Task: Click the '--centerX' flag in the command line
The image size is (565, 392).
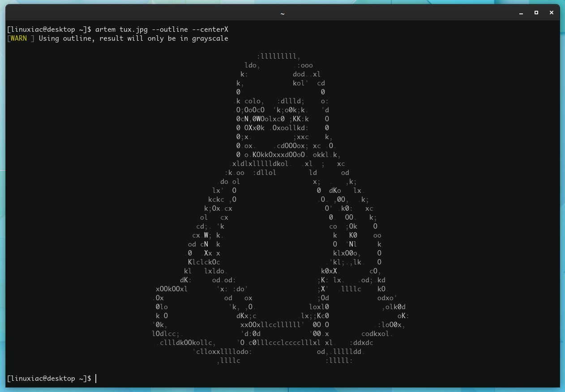Action: (x=212, y=29)
